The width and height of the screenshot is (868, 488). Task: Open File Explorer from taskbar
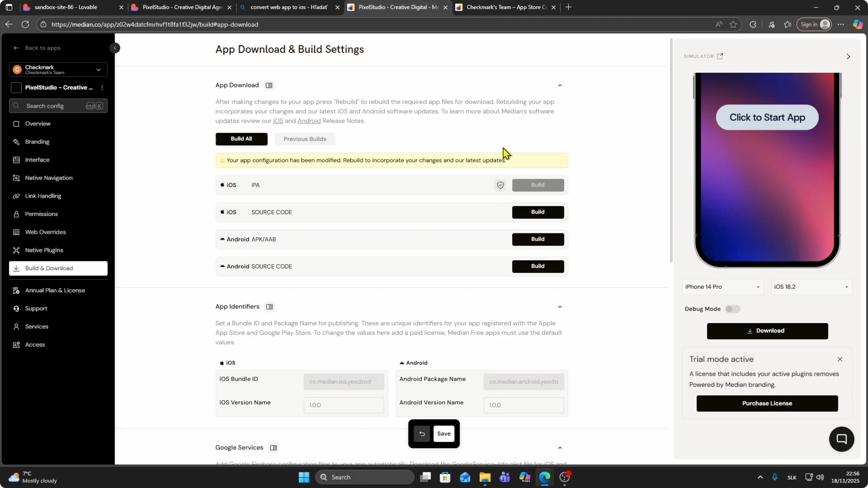pyautogui.click(x=485, y=477)
